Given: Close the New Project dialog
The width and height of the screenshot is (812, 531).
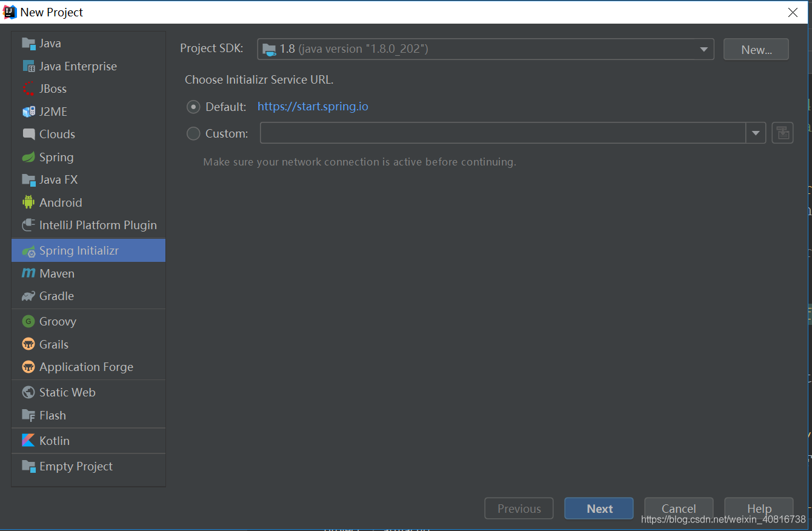Looking at the screenshot, I should (x=793, y=12).
